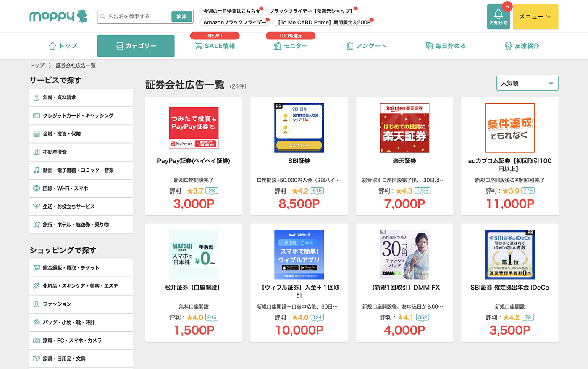Image resolution: width=588 pixels, height=369 pixels.
Task: Open the 毎日貯める tab
Action: 446,46
